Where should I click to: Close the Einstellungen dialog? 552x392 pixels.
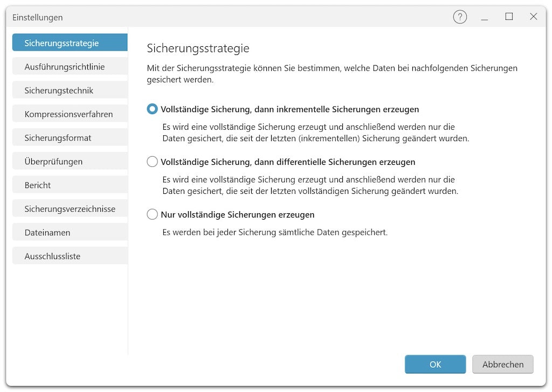[533, 17]
